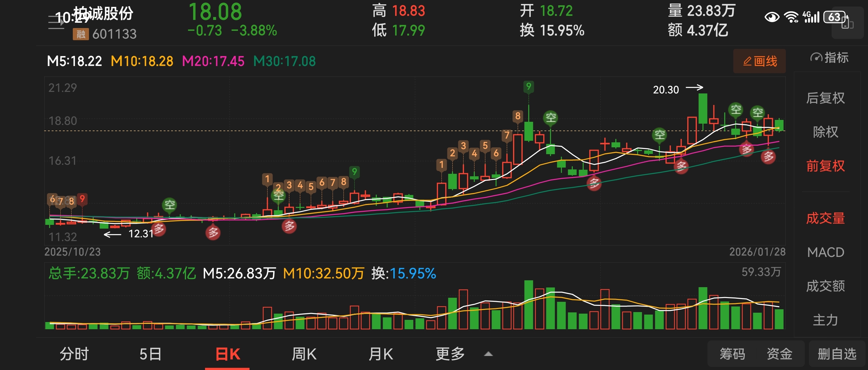The width and height of the screenshot is (868, 370).
Task: Click the up-triangle beside 更多
Action: click(x=488, y=354)
